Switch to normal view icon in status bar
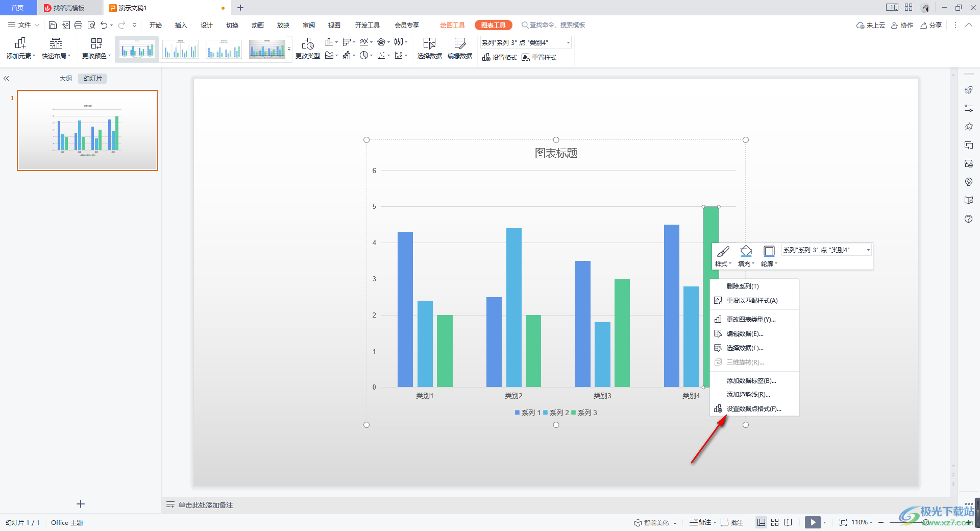The image size is (980, 531). click(761, 522)
